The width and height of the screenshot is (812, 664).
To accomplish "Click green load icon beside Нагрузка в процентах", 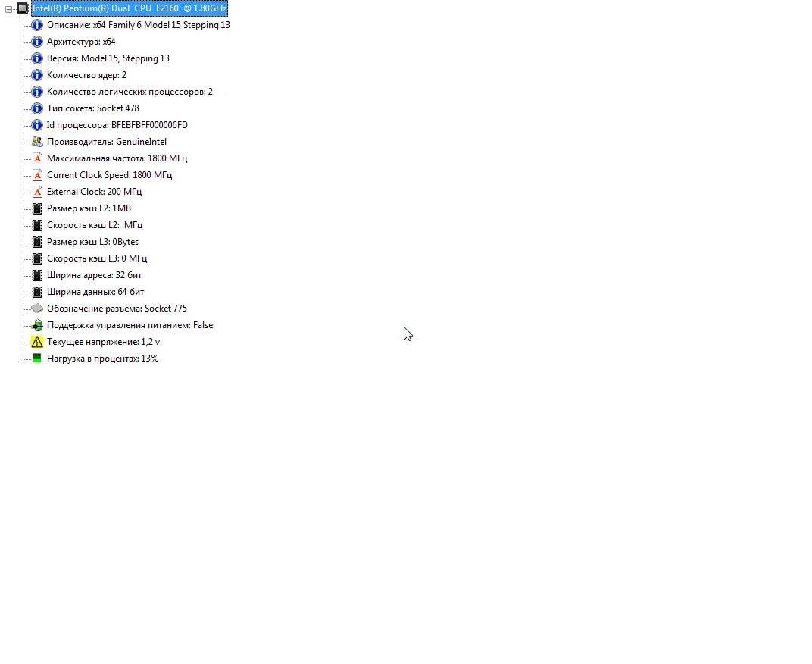I will [37, 359].
